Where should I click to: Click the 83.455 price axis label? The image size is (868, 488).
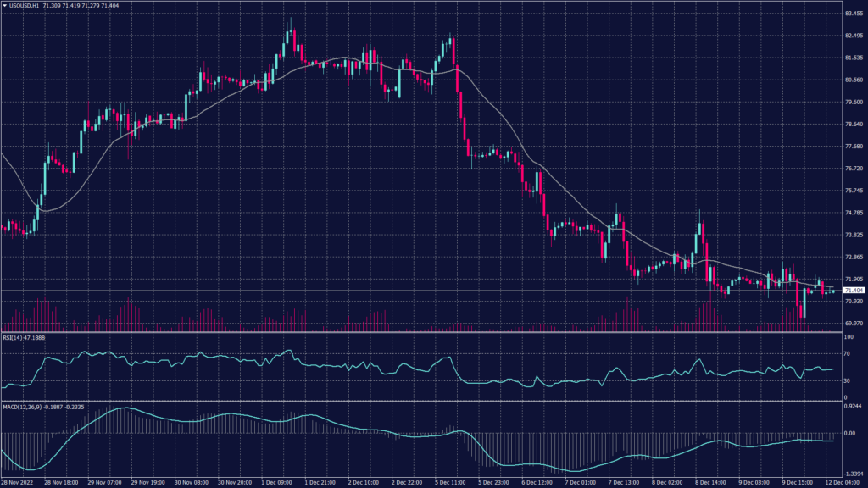pos(853,14)
